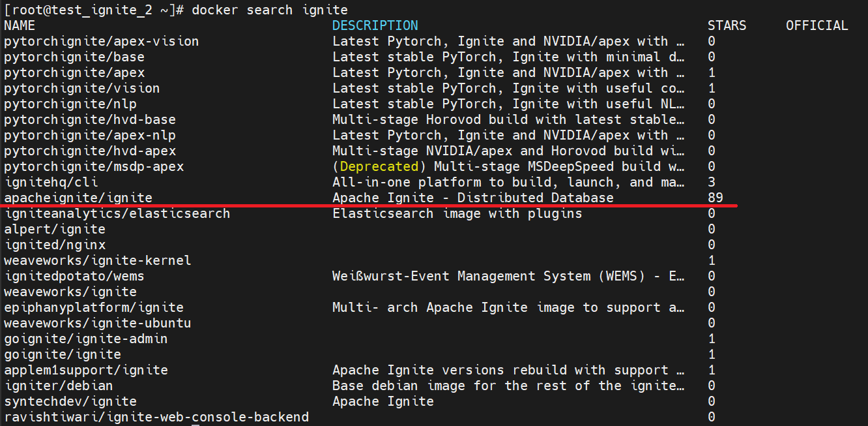Select the pytorchignite/apex-vision image name
This screenshot has height=426, width=868.
[102, 41]
